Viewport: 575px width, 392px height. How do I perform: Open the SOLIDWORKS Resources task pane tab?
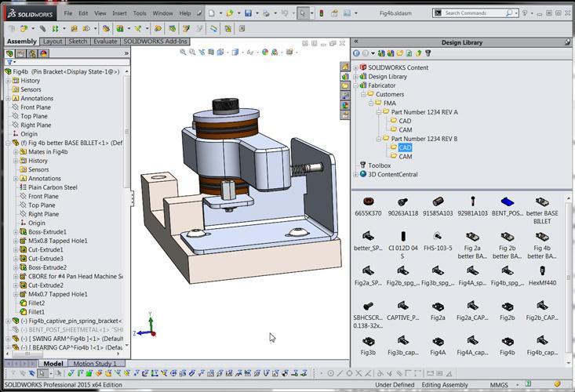345,67
